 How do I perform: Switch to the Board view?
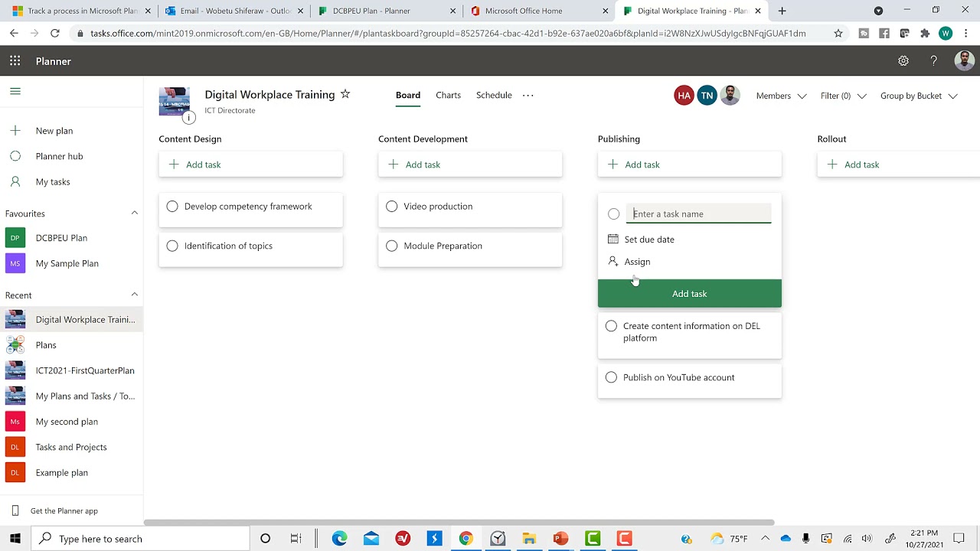click(x=408, y=96)
